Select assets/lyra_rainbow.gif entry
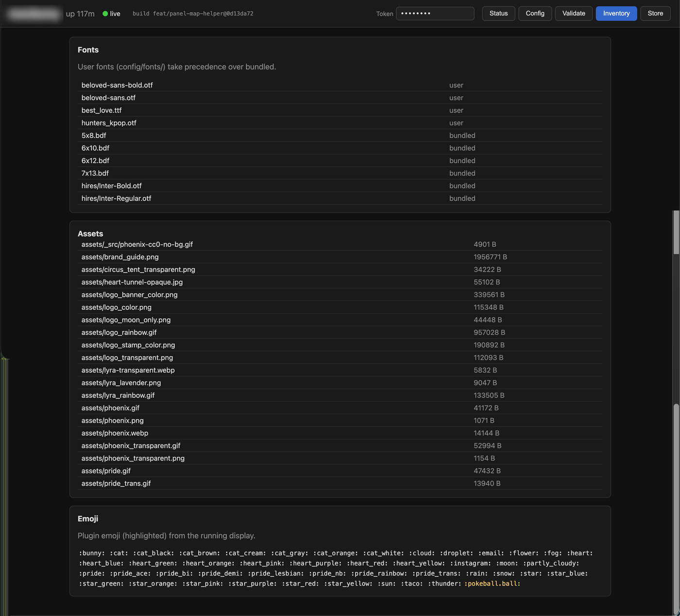This screenshot has height=616, width=680. click(x=340, y=396)
